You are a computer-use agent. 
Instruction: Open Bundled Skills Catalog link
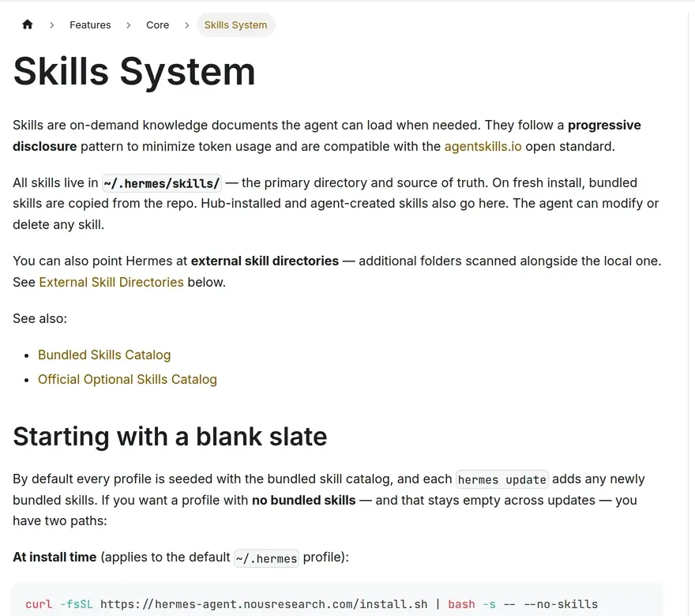click(x=104, y=355)
